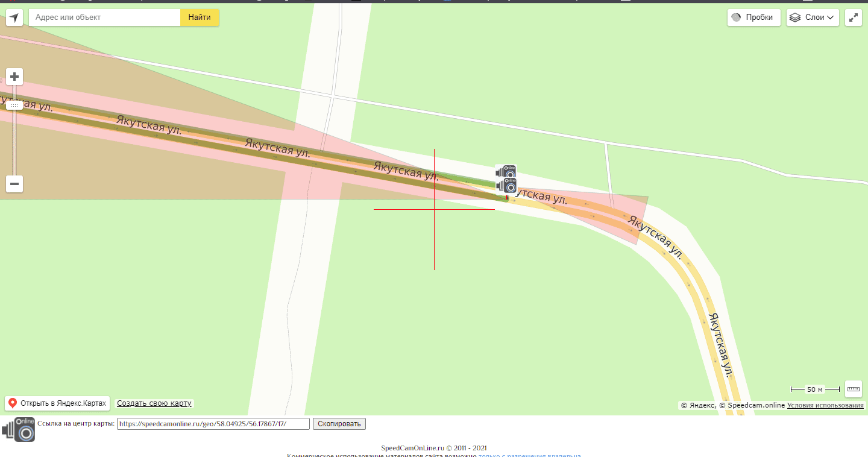Activate the ruler distance measurement tool
The height and width of the screenshot is (457, 868).
coord(854,389)
